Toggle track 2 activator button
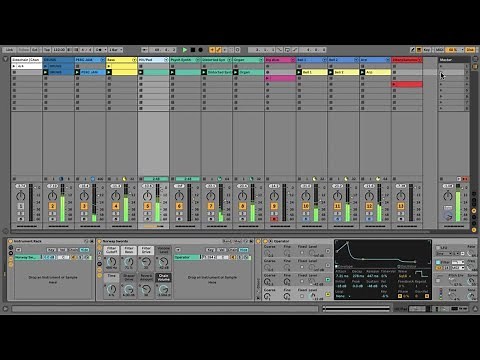Screen dimensions: 480x360 pos(52,206)
